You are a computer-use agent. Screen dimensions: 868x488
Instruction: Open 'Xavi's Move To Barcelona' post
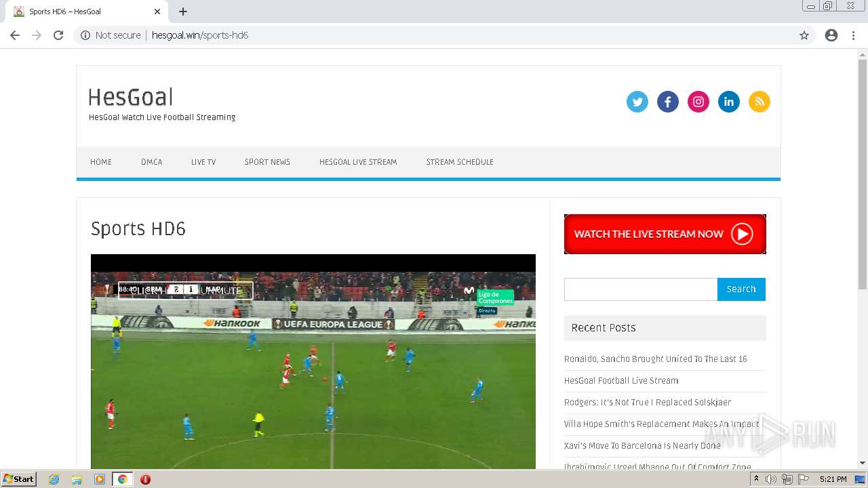click(x=642, y=446)
